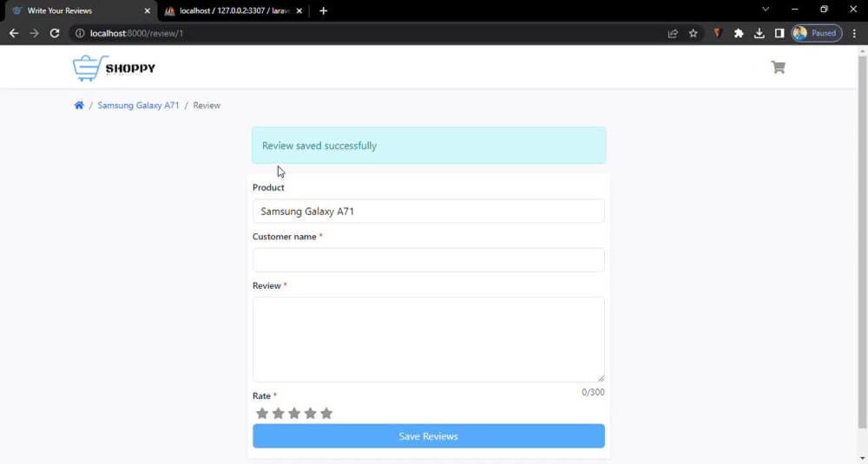Image resolution: width=868 pixels, height=464 pixels.
Task: Select the third rating star
Action: click(x=294, y=413)
